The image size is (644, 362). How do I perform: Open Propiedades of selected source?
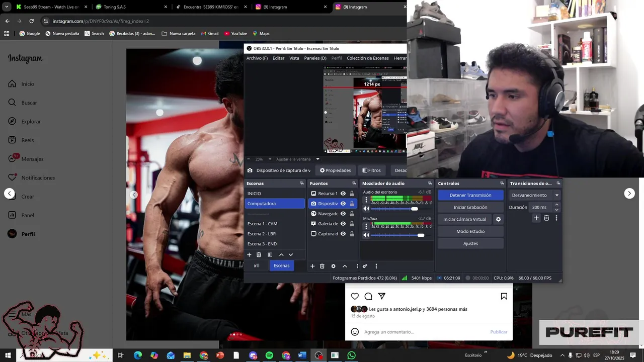pyautogui.click(x=335, y=170)
